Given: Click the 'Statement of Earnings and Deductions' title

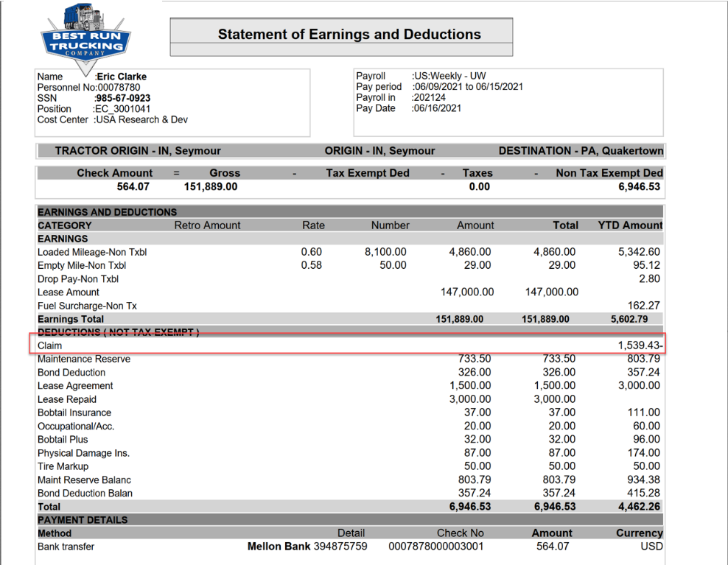Looking at the screenshot, I should point(349,35).
